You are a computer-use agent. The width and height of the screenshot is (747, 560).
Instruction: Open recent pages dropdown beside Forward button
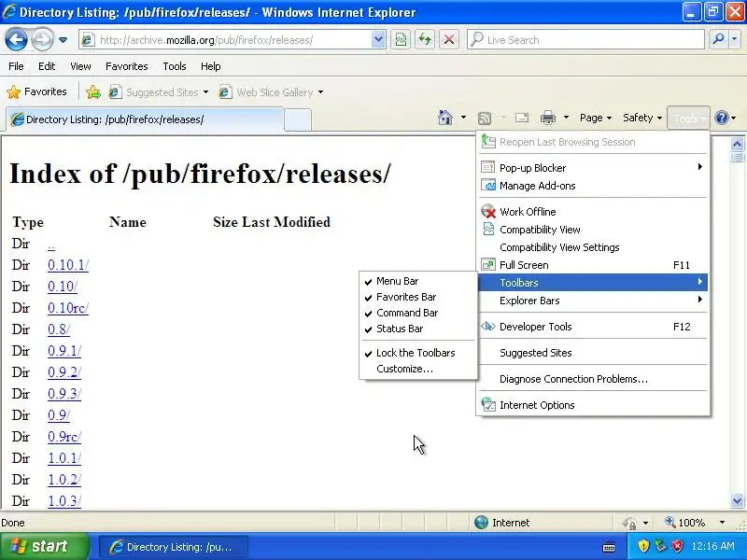[x=63, y=40]
